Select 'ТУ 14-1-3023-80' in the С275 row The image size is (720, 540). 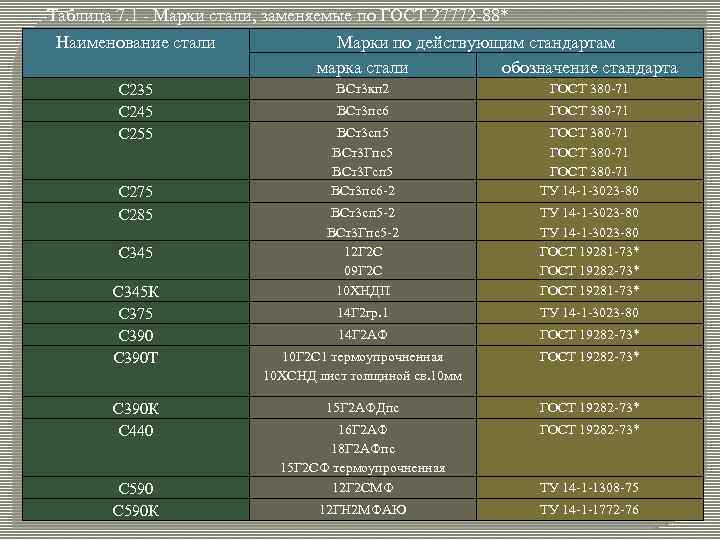click(x=589, y=191)
